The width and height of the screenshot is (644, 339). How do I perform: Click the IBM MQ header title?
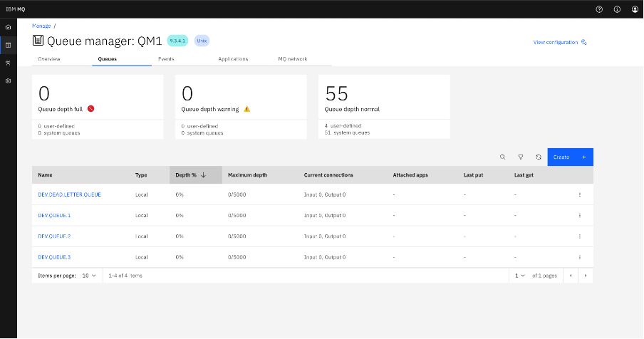[16, 9]
